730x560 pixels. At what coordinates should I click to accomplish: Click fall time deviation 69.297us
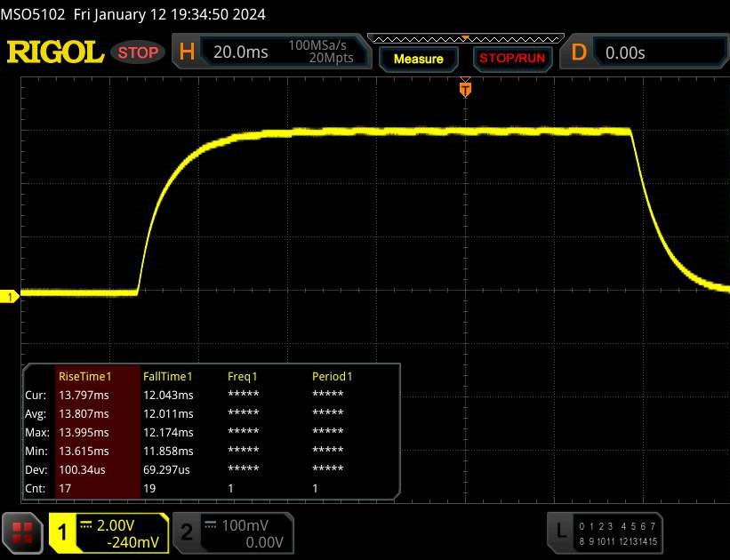166,469
